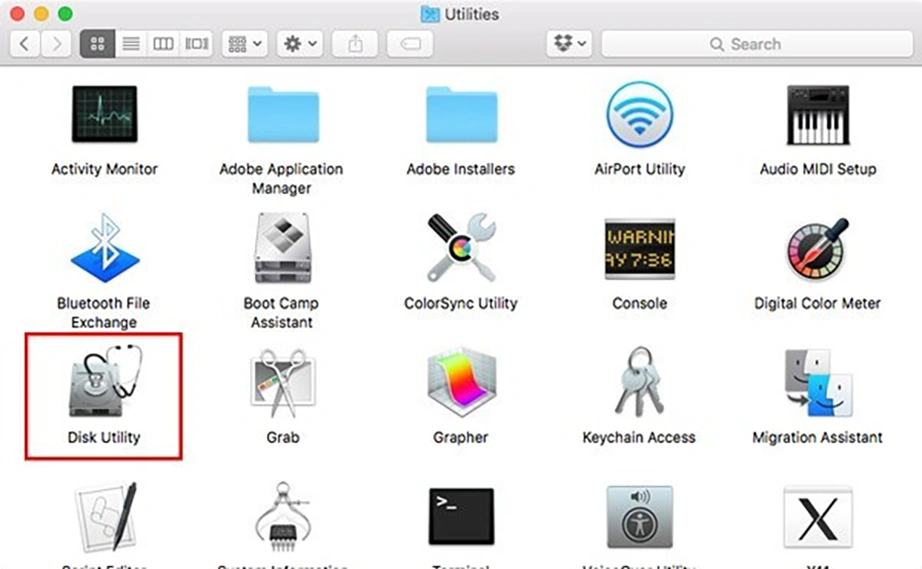The width and height of the screenshot is (922, 569).
Task: Switch to Cover Flow view
Action: pos(196,43)
